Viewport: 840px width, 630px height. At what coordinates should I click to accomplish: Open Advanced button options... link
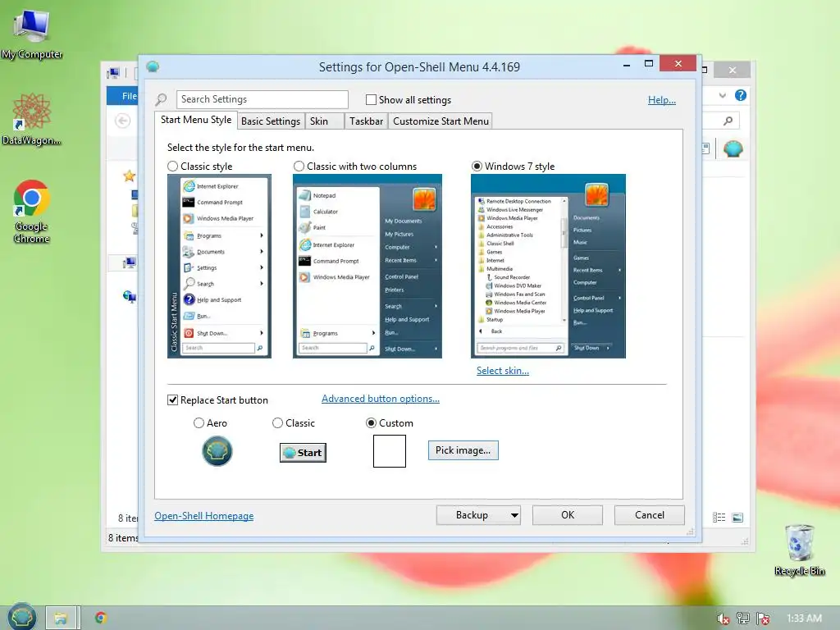pyautogui.click(x=381, y=399)
